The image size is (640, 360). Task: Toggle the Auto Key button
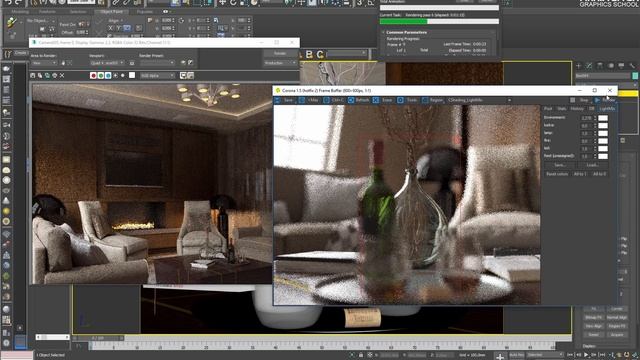(x=517, y=355)
